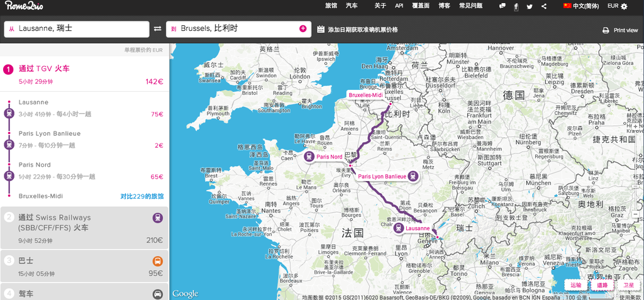Click the Paris Lyon Banlieue train marker on map
644x300 pixels.
click(x=413, y=176)
